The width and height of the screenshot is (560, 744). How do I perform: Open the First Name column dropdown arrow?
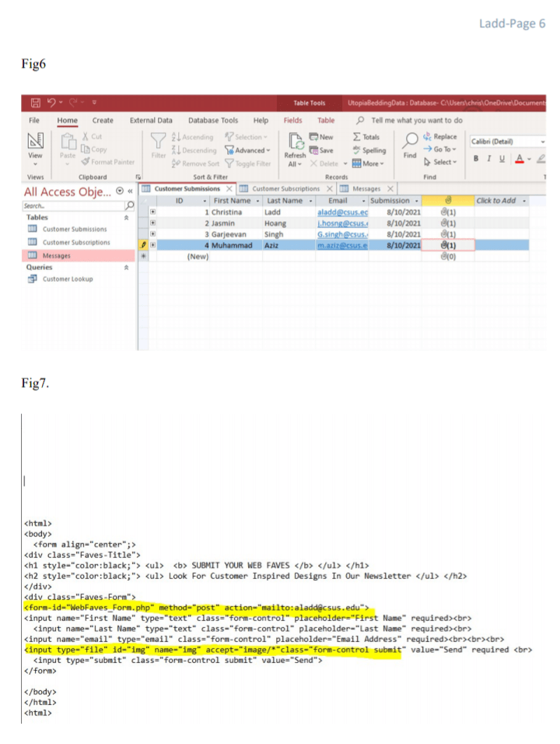[258, 201]
